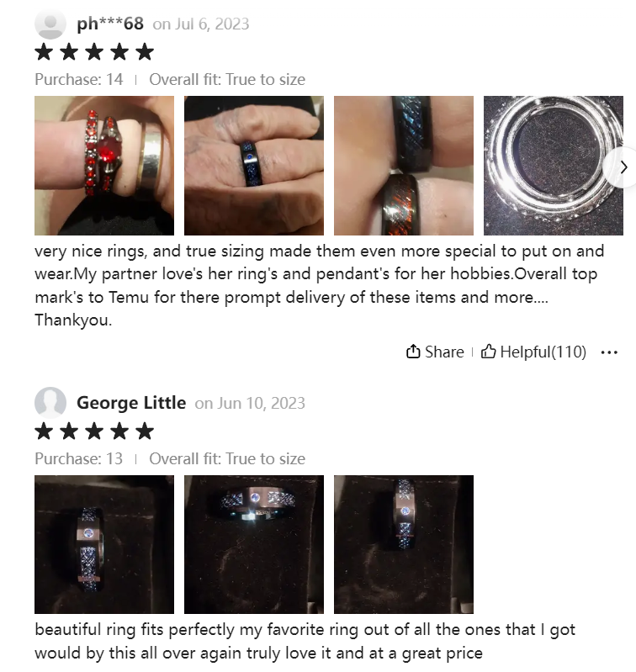The height and width of the screenshot is (672, 636).
Task: Open photo of hand wearing black ring
Action: (254, 166)
